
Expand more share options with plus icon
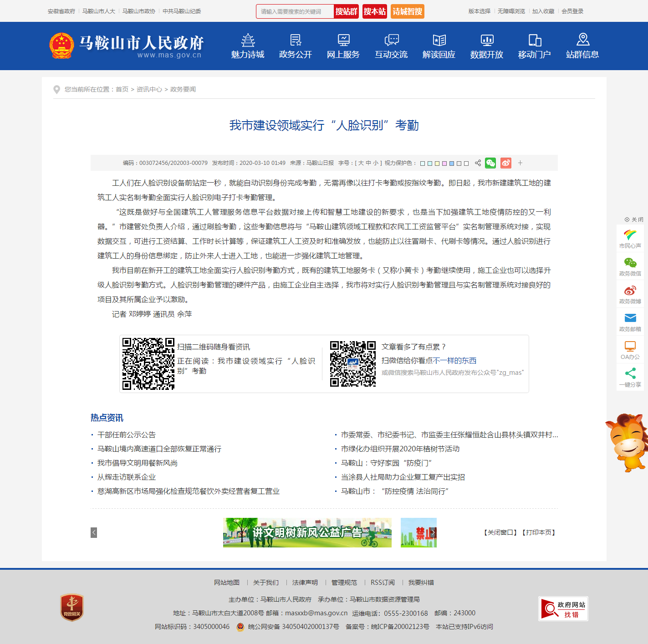(x=520, y=163)
